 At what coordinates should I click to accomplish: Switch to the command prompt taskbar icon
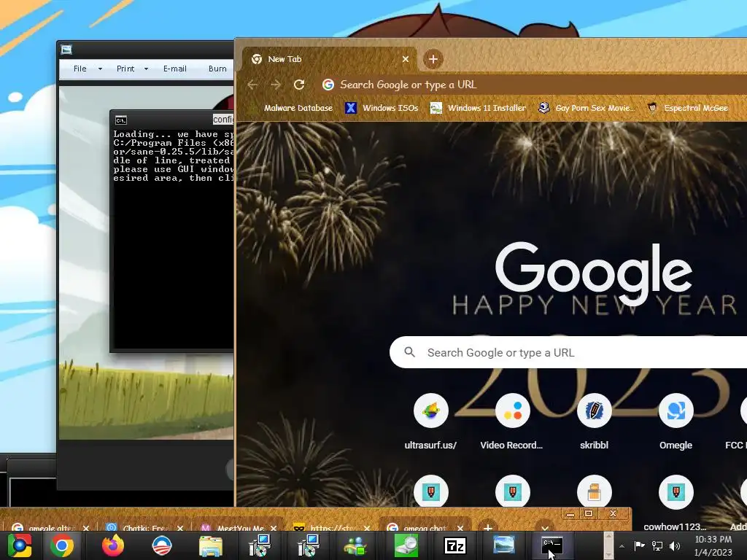(552, 545)
